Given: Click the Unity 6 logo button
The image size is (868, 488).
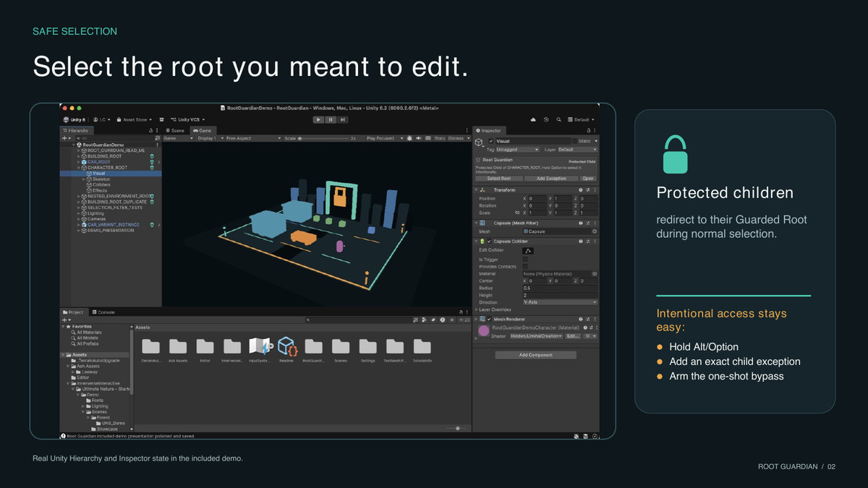Looking at the screenshot, I should 75,119.
